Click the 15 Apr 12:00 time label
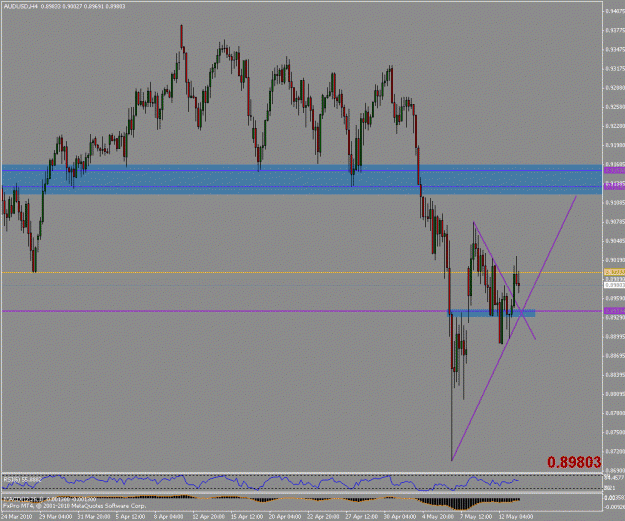The image size is (625, 521). click(x=247, y=517)
